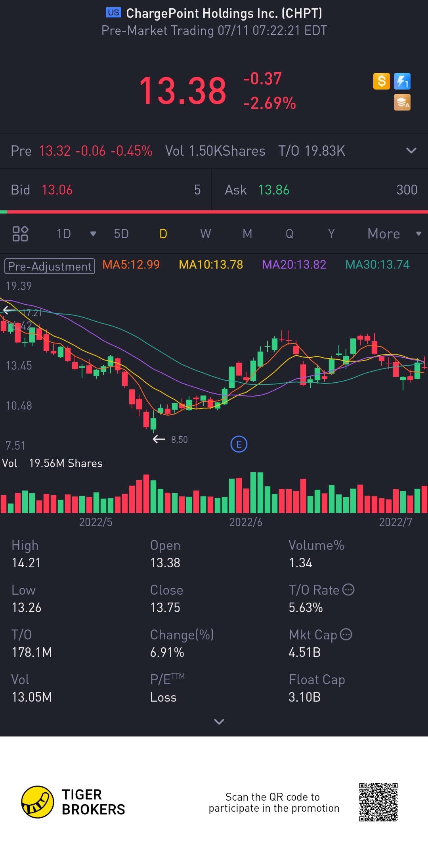
Task: Tap the ChargePoint Holdings Inc. title
Action: tap(224, 13)
